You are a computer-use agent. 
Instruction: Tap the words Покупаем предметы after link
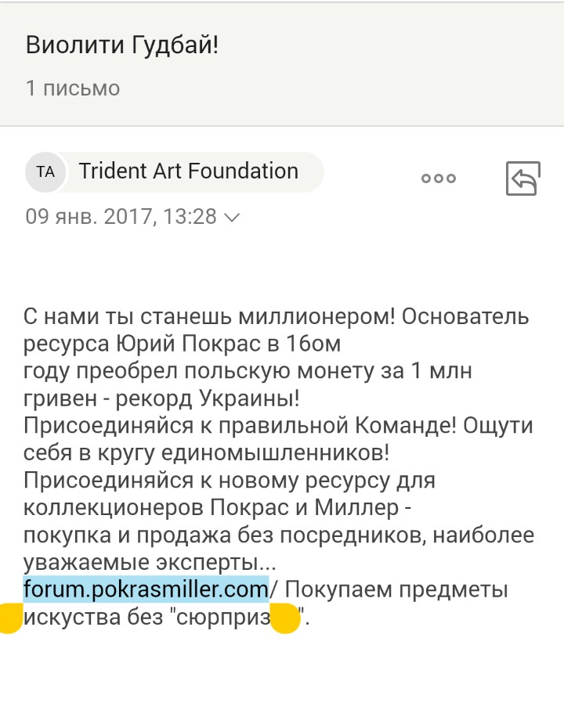pos(396,589)
